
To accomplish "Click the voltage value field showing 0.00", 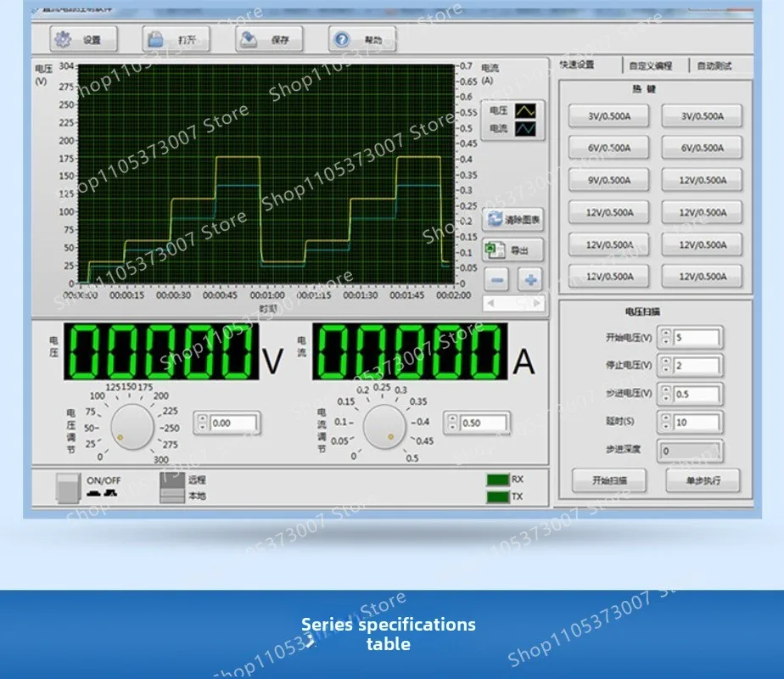I will (x=233, y=423).
